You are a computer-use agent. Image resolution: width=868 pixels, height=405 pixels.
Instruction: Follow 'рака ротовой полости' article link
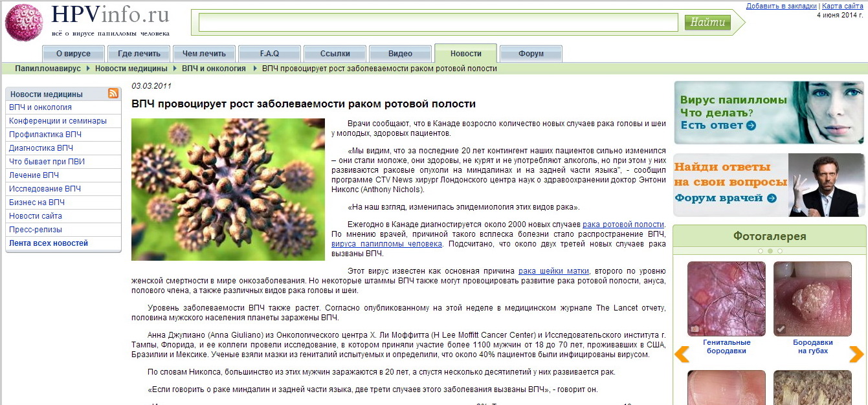click(x=623, y=224)
